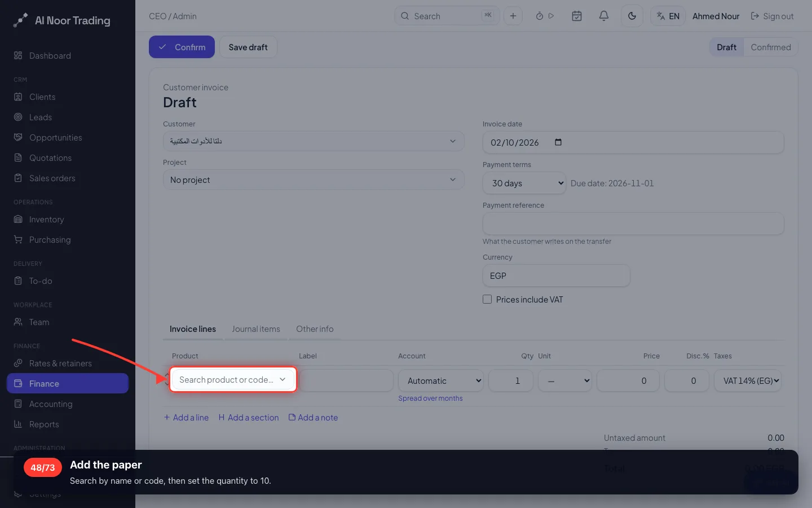This screenshot has height=508, width=812.
Task: Open the Quotations document icon
Action: point(18,157)
